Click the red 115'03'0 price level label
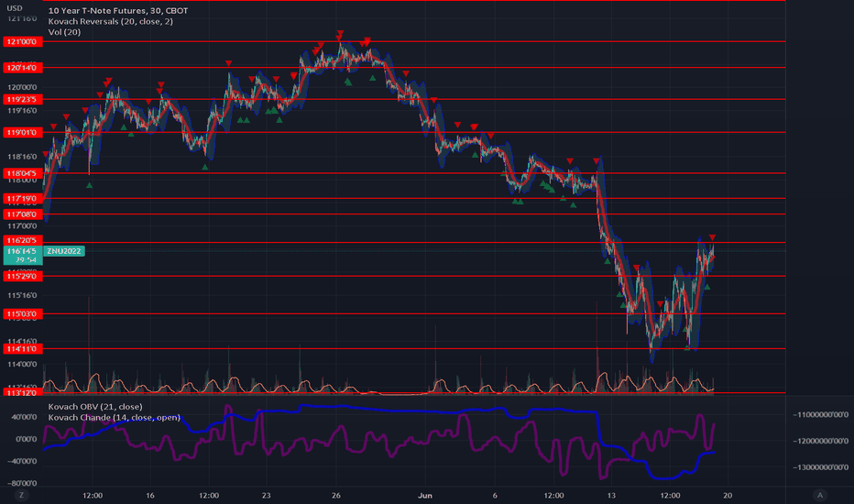Screen dimensions: 854x504 pyautogui.click(x=22, y=313)
